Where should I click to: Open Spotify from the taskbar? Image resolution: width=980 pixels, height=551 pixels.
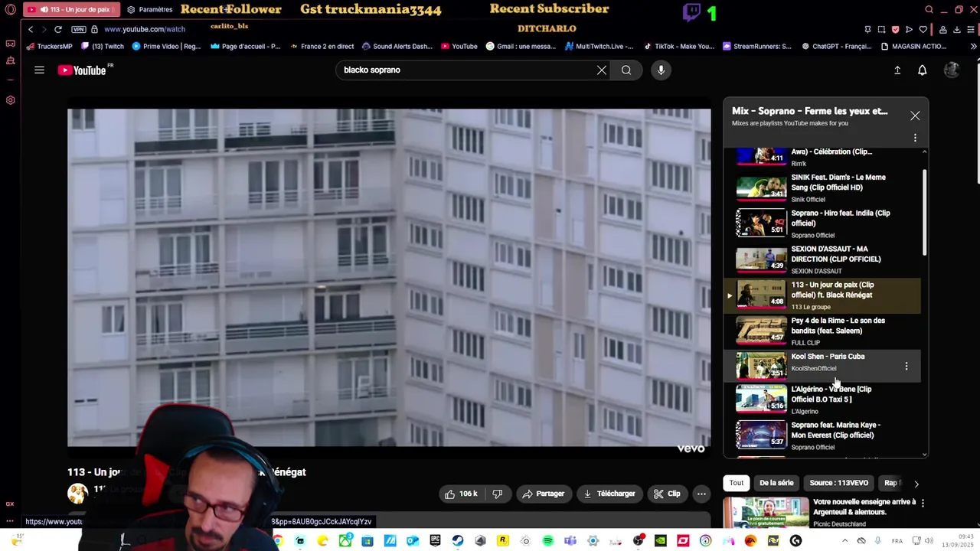(x=547, y=541)
